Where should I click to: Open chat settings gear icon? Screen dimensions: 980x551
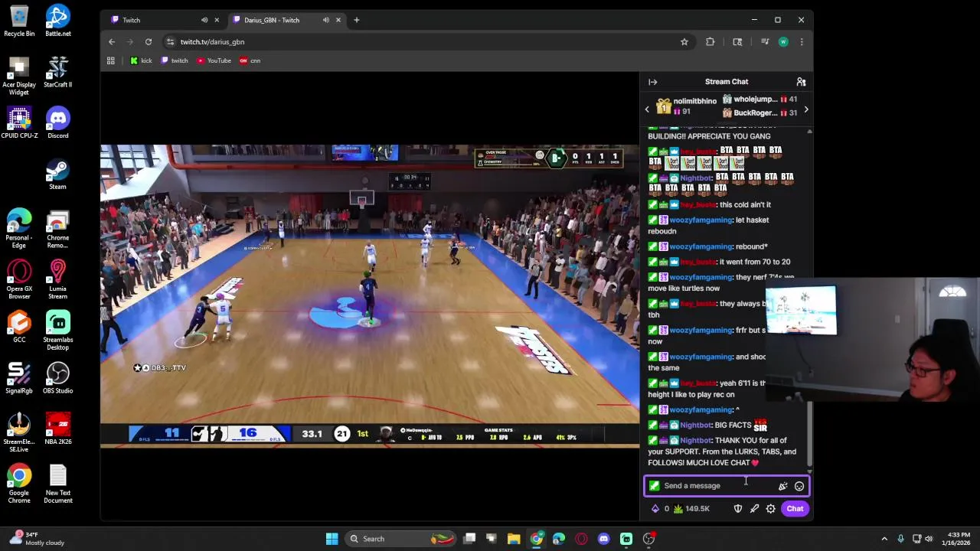point(770,509)
